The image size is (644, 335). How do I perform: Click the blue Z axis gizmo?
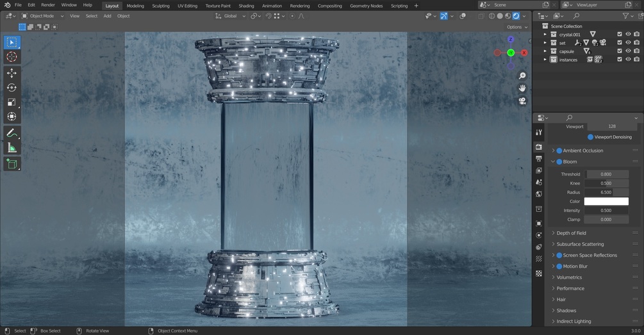pos(511,40)
